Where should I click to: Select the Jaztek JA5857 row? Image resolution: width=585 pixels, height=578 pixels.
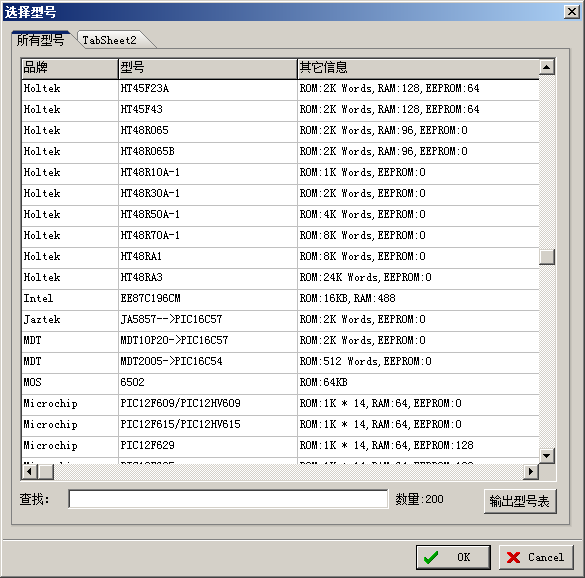point(281,319)
